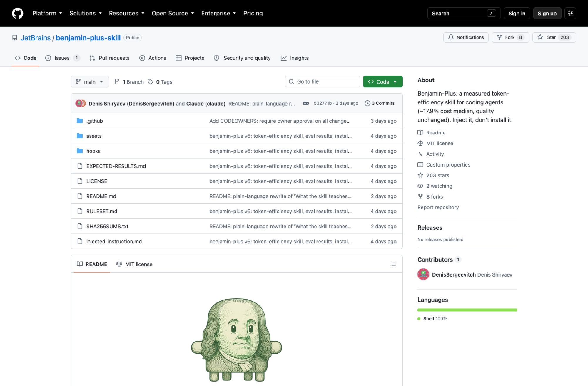Open the Code tab

(26, 58)
